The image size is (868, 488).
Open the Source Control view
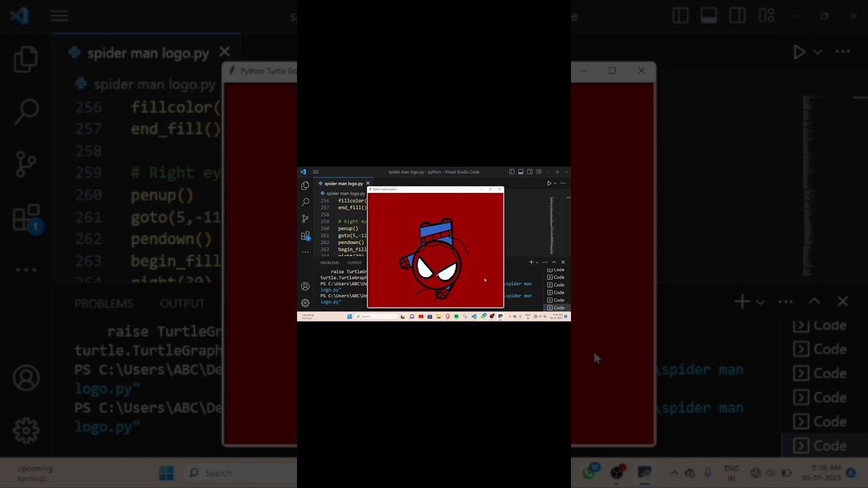pyautogui.click(x=305, y=218)
